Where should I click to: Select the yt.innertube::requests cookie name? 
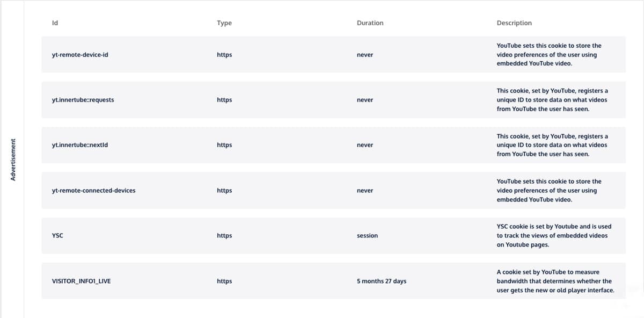(x=83, y=100)
